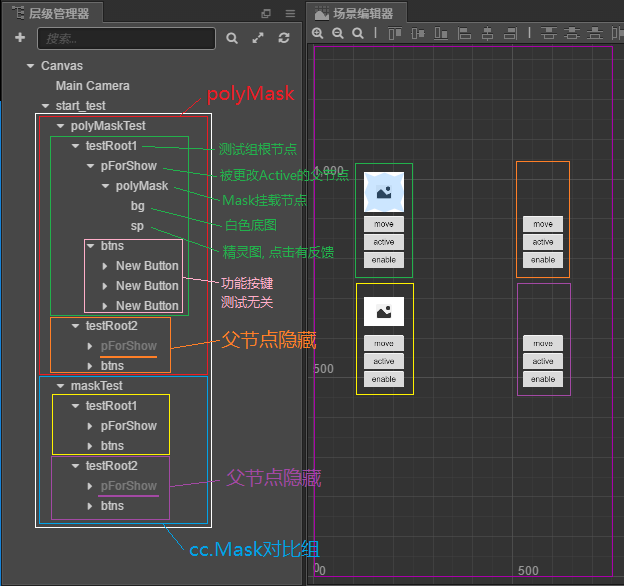Pop out the hierarchy panel window
Viewport: 624px width, 586px height.
click(x=266, y=13)
